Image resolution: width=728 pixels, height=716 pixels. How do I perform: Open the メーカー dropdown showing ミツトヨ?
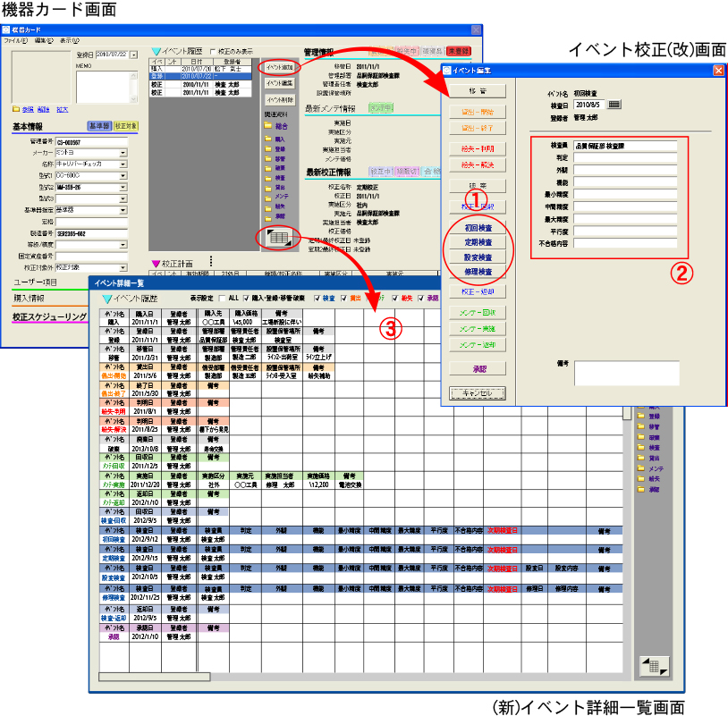(x=123, y=153)
